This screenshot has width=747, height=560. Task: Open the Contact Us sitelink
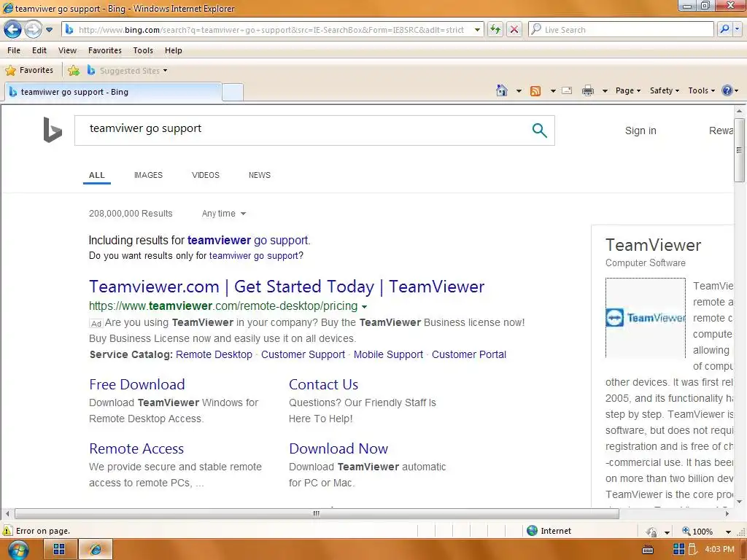pyautogui.click(x=323, y=384)
